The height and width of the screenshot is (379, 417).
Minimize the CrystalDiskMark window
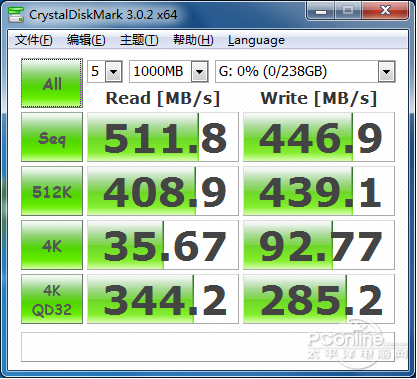pyautogui.click(x=321, y=11)
